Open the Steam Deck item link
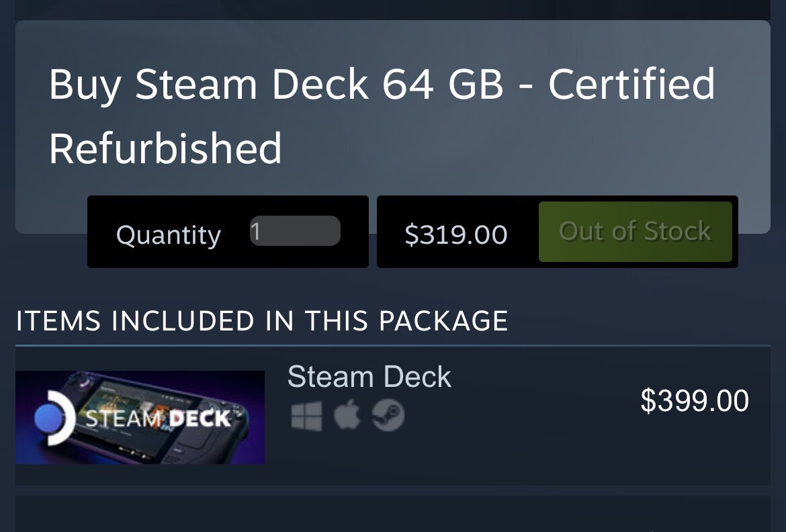Viewport: 786px width, 532px height. (x=369, y=377)
